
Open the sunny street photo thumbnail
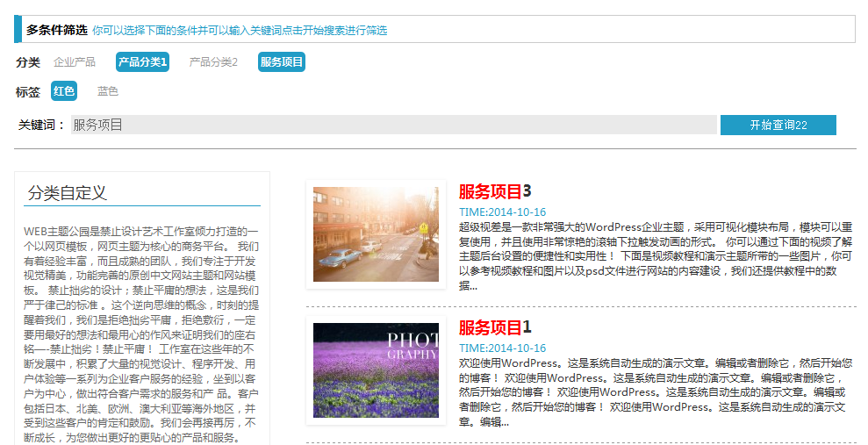click(376, 234)
